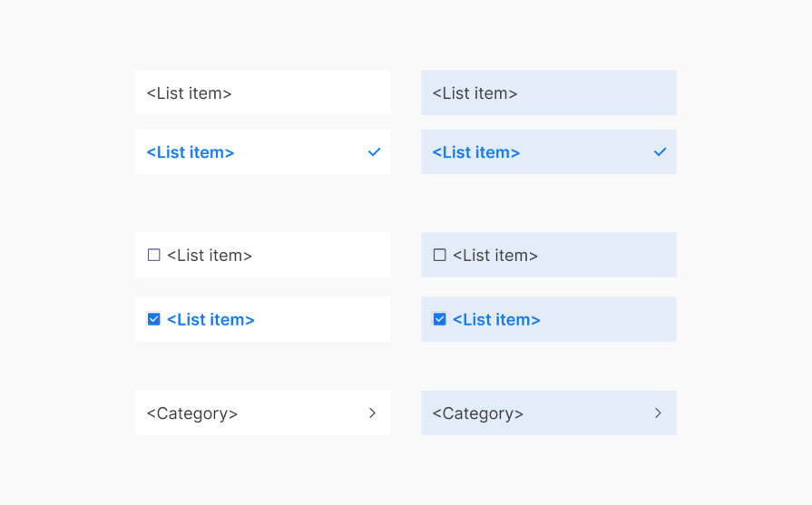Open the Category label in the blue highlighted row
This screenshot has height=505, width=812.
pyautogui.click(x=478, y=413)
